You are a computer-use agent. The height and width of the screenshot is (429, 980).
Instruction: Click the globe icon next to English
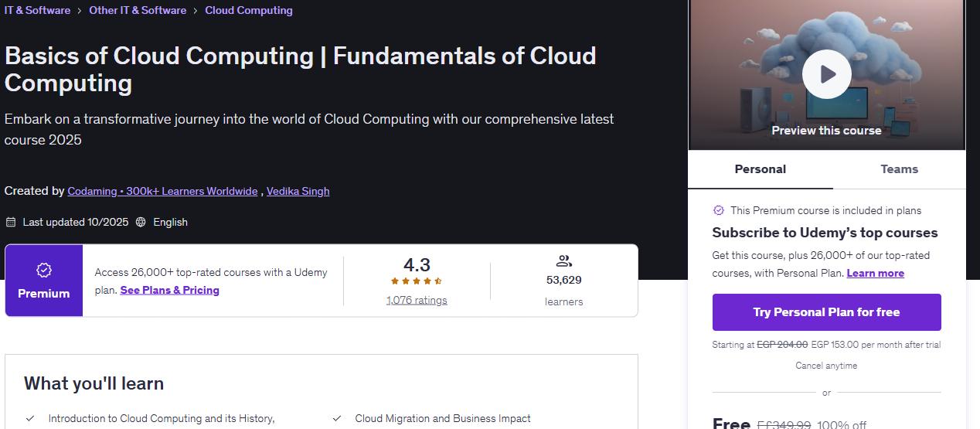coord(141,222)
